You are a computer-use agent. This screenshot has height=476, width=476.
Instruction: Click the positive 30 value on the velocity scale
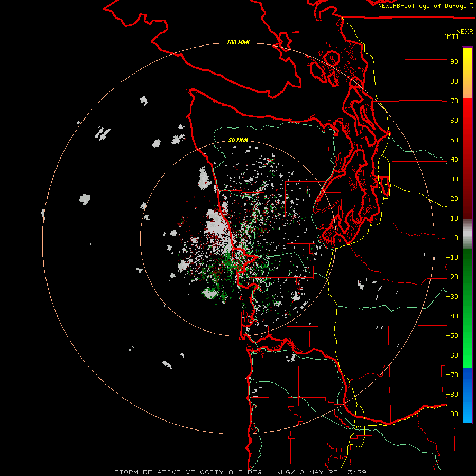click(454, 179)
